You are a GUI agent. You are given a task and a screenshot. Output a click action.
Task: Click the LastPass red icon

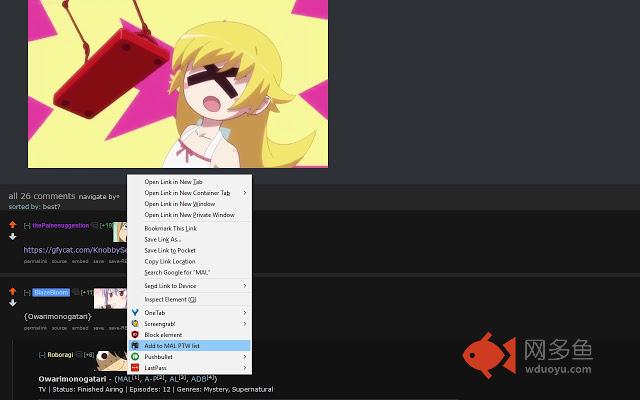pyautogui.click(x=135, y=368)
